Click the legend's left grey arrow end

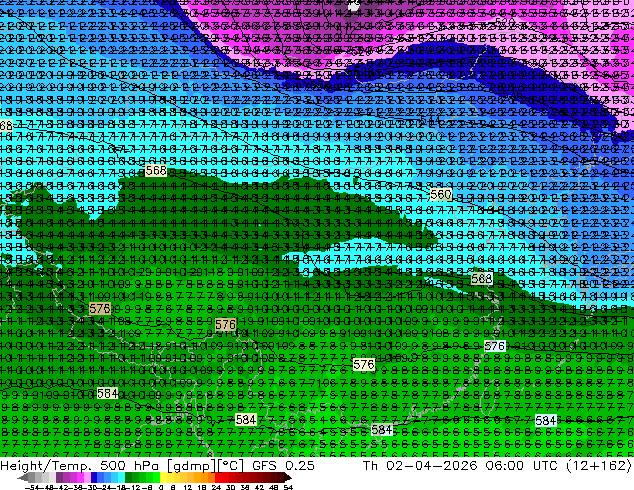[22, 477]
